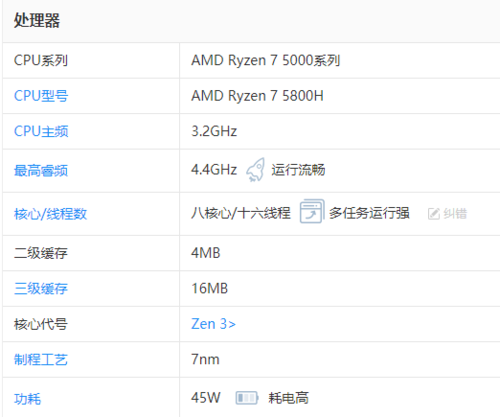Select the AMD Ryzen 7 5000系列 value
Screen dimensions: 500x417
(265, 60)
